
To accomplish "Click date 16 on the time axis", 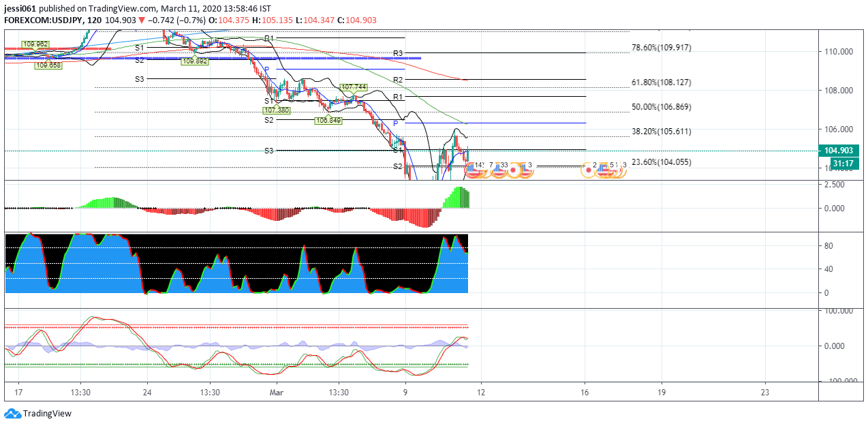I will pyautogui.click(x=585, y=393).
